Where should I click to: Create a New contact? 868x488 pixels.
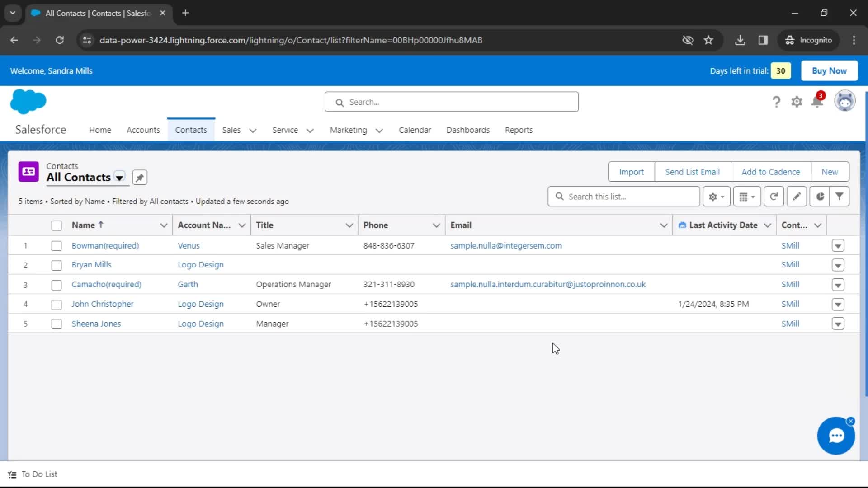point(830,172)
